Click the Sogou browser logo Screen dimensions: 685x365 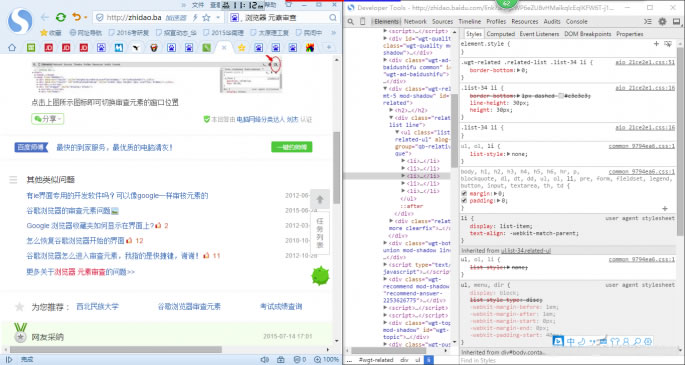pos(21,21)
